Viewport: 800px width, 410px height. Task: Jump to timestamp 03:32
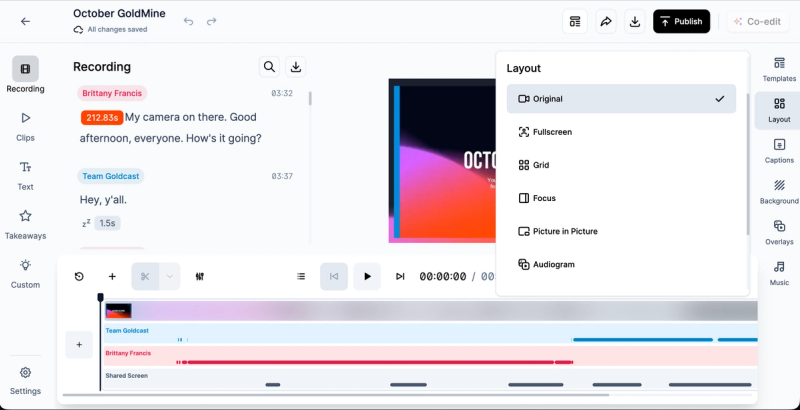[x=282, y=93]
